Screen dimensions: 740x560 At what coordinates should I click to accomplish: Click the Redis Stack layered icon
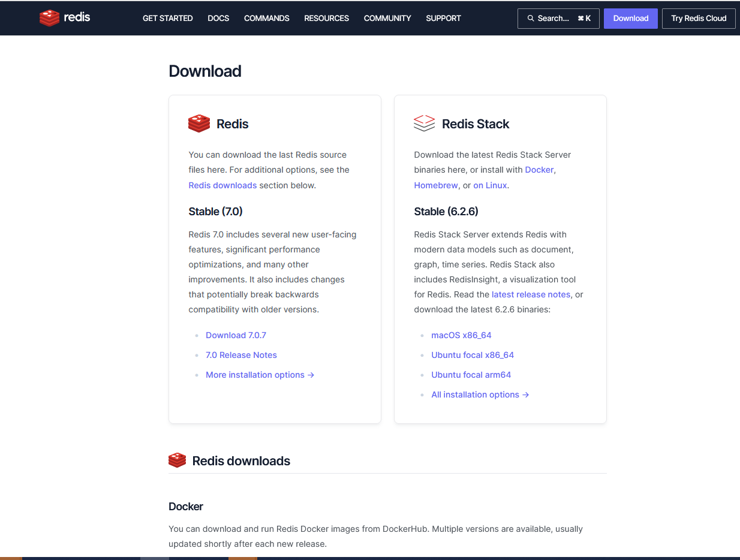[x=424, y=123]
